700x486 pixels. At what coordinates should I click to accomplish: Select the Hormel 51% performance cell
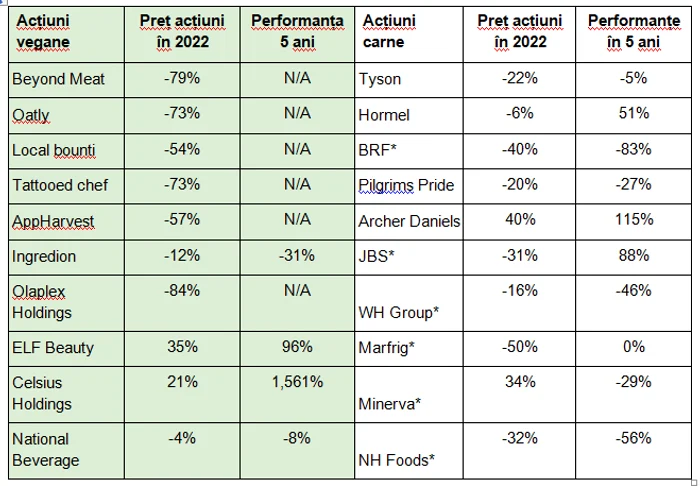[x=633, y=116]
